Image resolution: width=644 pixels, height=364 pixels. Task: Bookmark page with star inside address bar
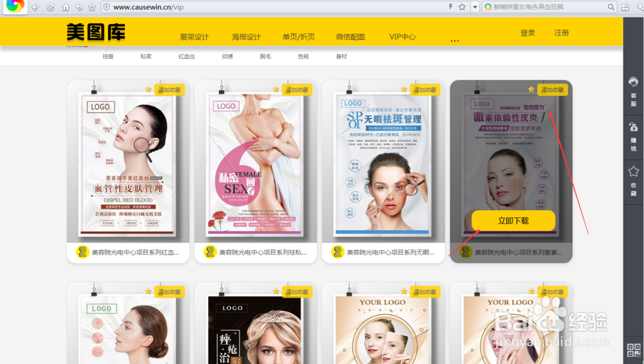click(x=462, y=6)
